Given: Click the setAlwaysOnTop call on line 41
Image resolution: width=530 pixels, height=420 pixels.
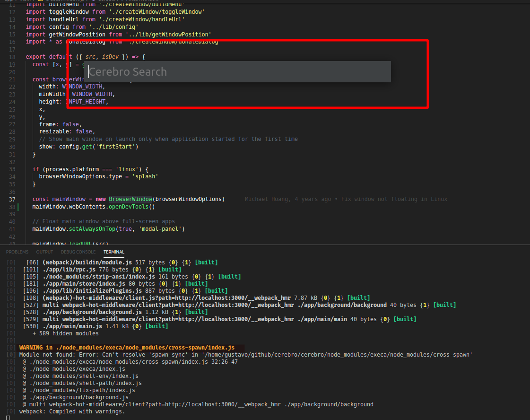Looking at the screenshot, I should [x=92, y=229].
